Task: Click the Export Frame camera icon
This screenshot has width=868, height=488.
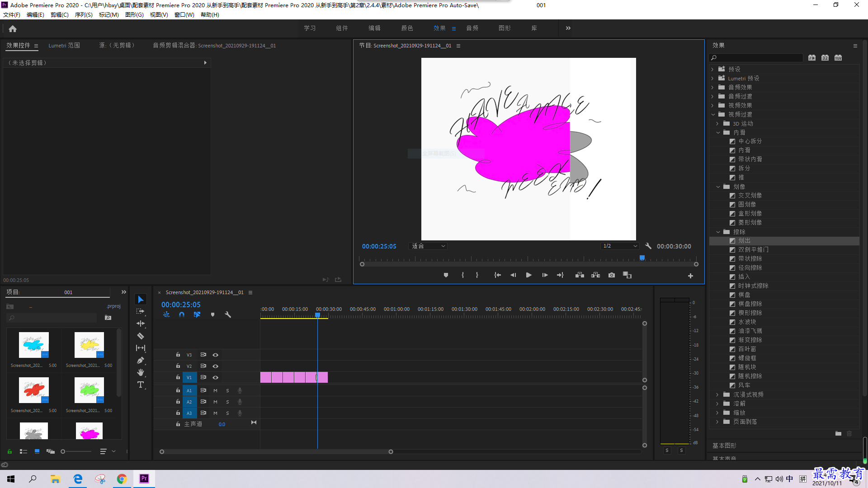Action: [612, 275]
